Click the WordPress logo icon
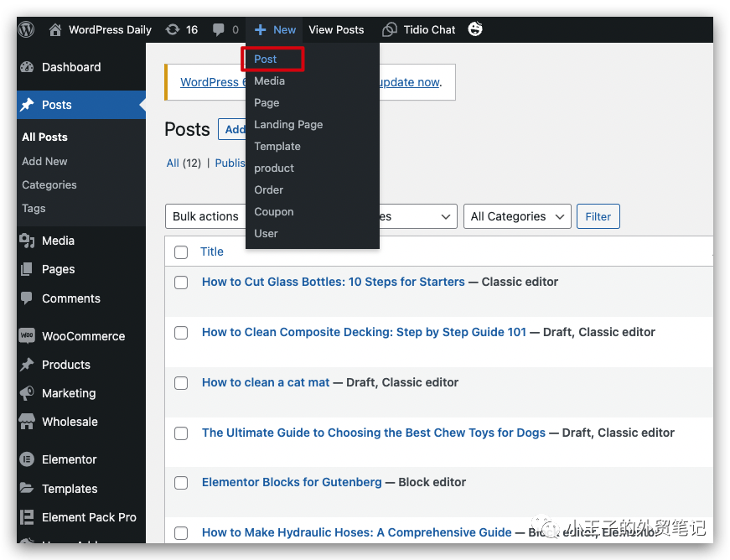 27,29
